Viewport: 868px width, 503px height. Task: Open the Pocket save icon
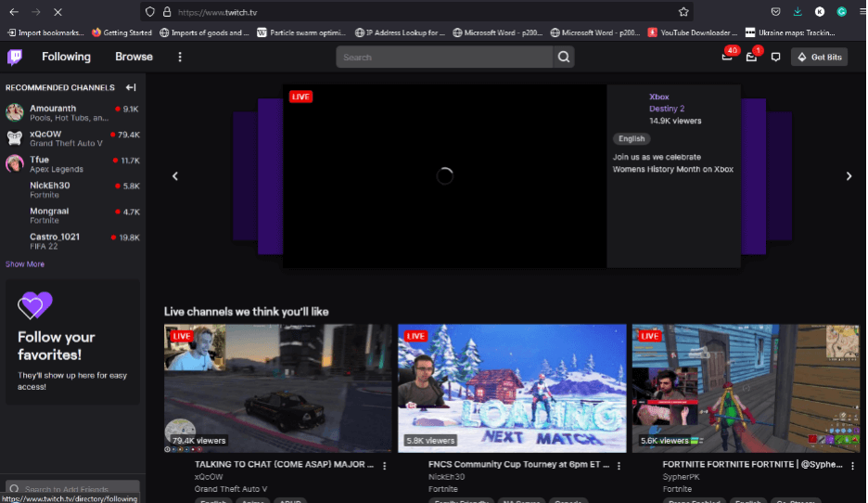click(775, 12)
